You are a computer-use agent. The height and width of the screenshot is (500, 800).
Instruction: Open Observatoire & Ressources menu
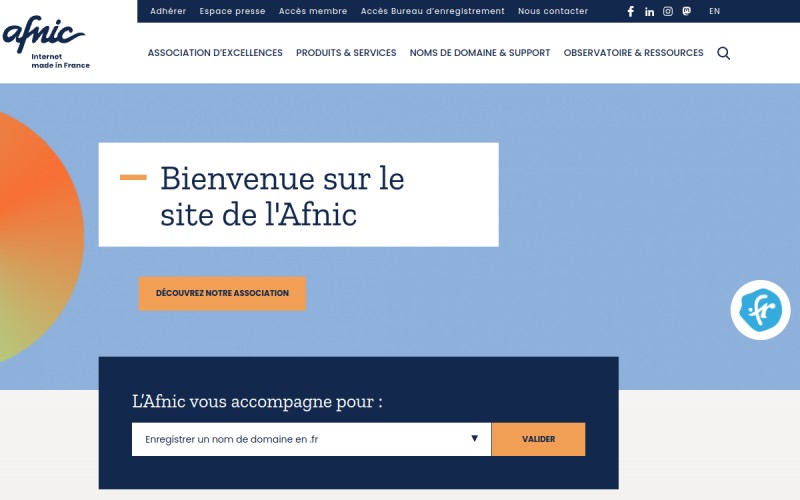[633, 53]
